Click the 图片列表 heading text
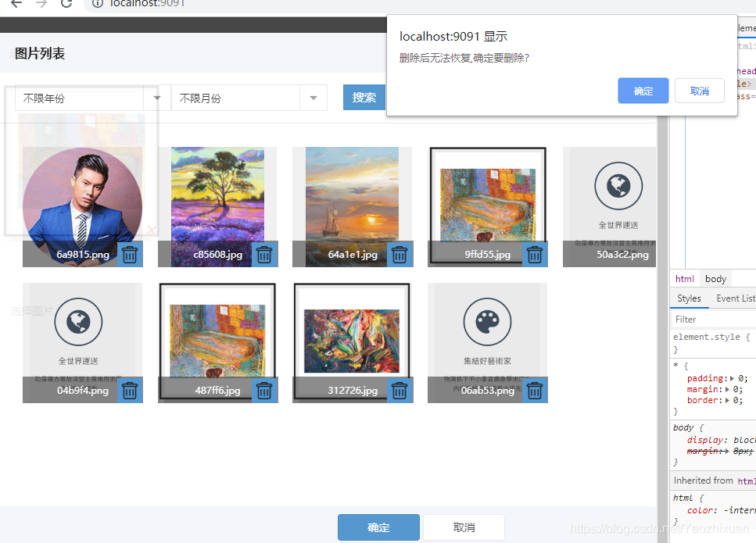This screenshot has height=543, width=756. 40,53
